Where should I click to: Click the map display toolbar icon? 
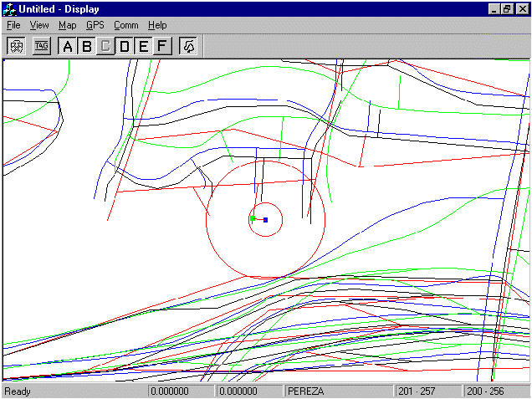(15, 46)
